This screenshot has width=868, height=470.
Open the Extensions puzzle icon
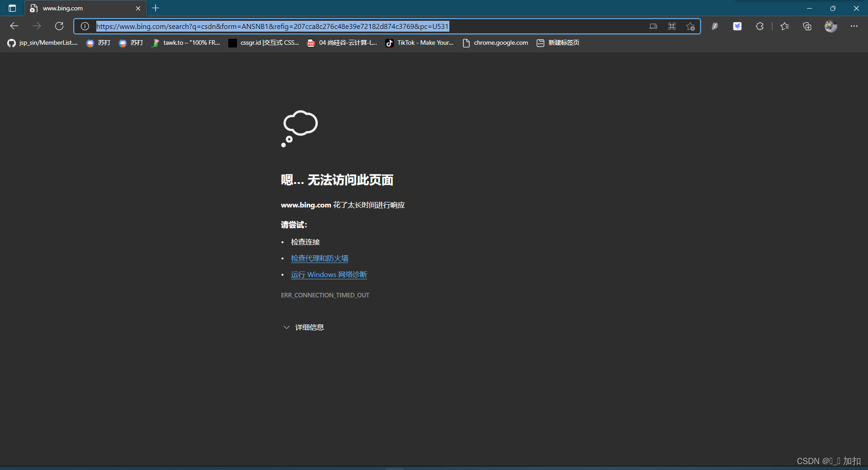coord(759,26)
